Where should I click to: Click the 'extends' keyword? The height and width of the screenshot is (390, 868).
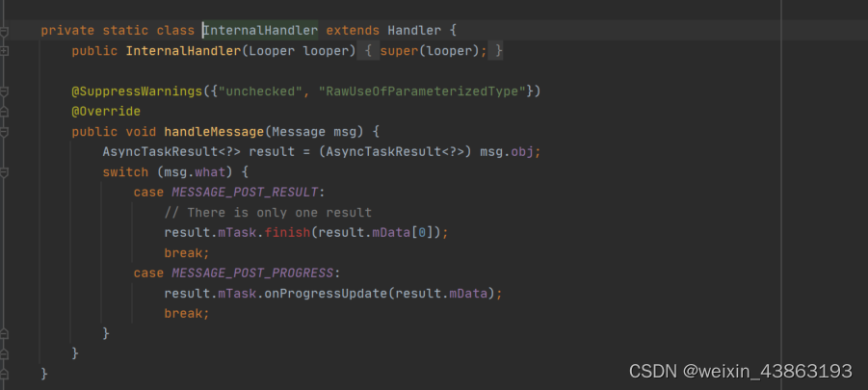353,31
